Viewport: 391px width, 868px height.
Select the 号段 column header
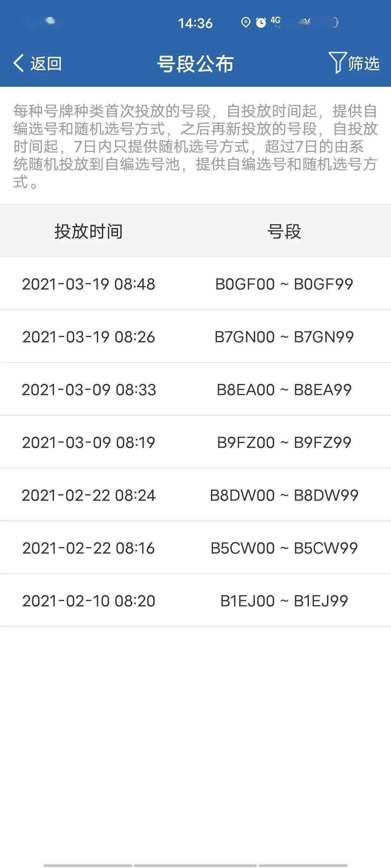coord(284,231)
